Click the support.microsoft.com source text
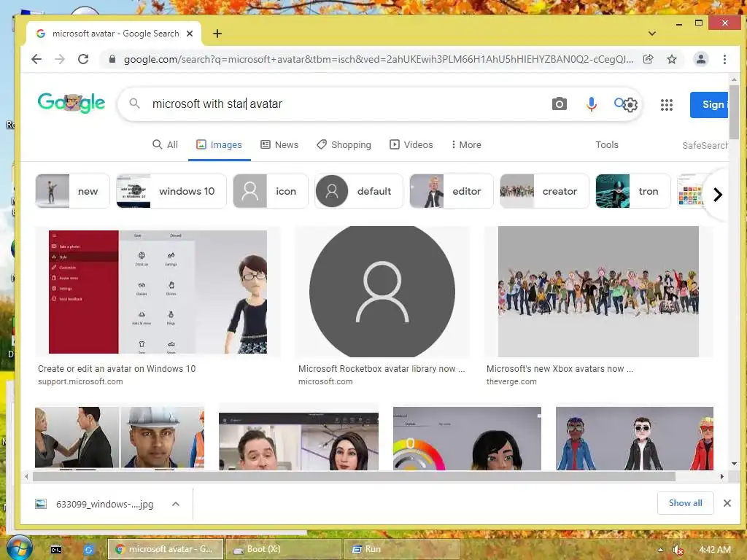 [x=80, y=381]
